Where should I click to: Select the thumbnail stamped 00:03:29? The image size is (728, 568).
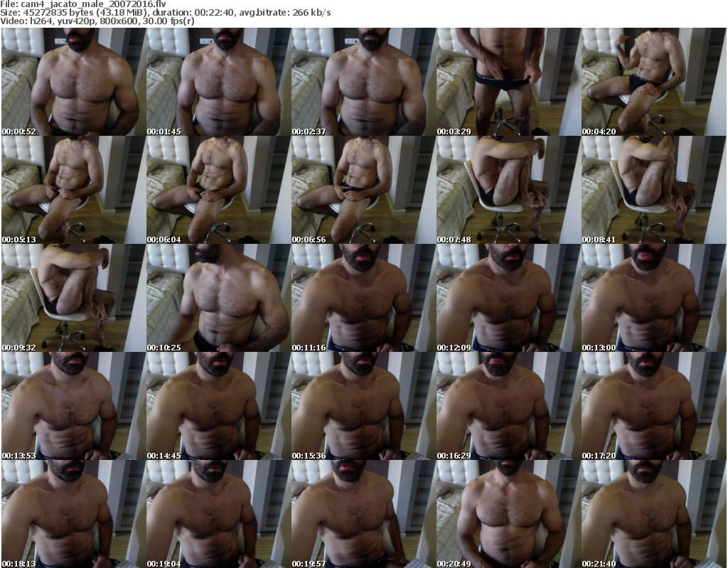[508, 82]
